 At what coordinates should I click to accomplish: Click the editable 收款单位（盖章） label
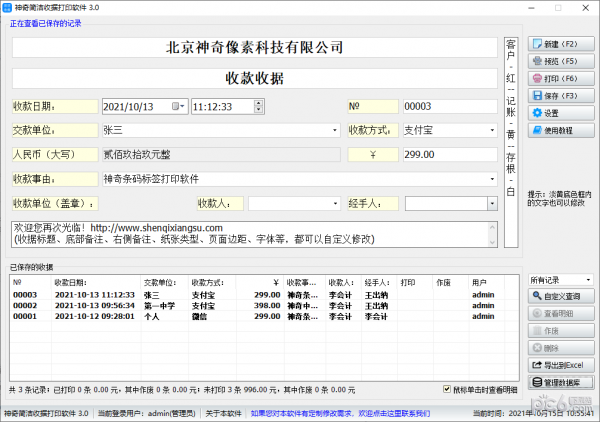(x=55, y=204)
